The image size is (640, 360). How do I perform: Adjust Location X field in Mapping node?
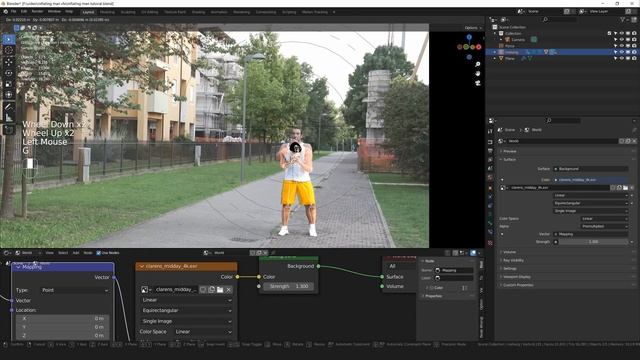pyautogui.click(x=63, y=318)
